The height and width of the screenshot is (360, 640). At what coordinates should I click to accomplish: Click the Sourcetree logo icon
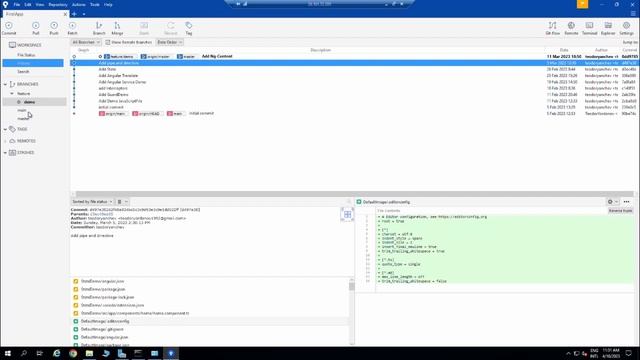5,4
